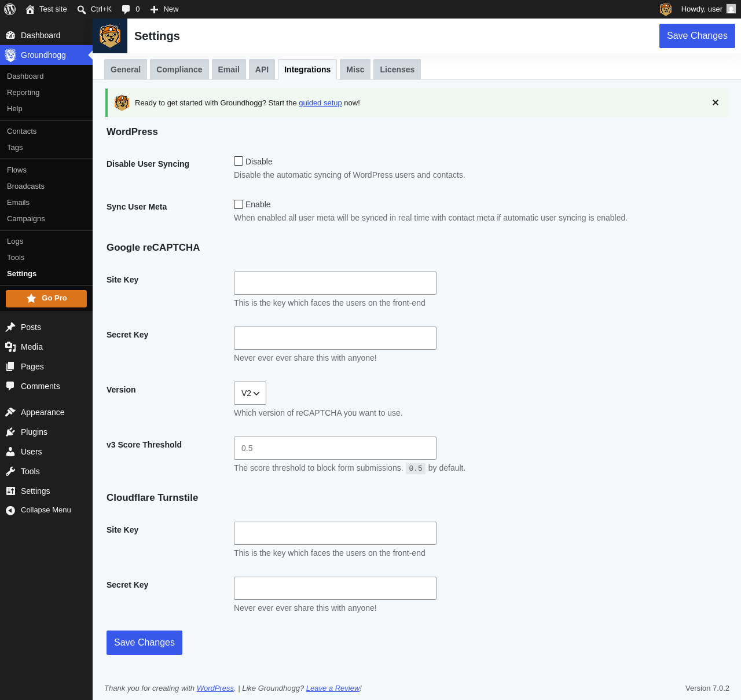This screenshot has height=700, width=741.
Task: Click the WordPress Settings sliders icon
Action: 10,491
